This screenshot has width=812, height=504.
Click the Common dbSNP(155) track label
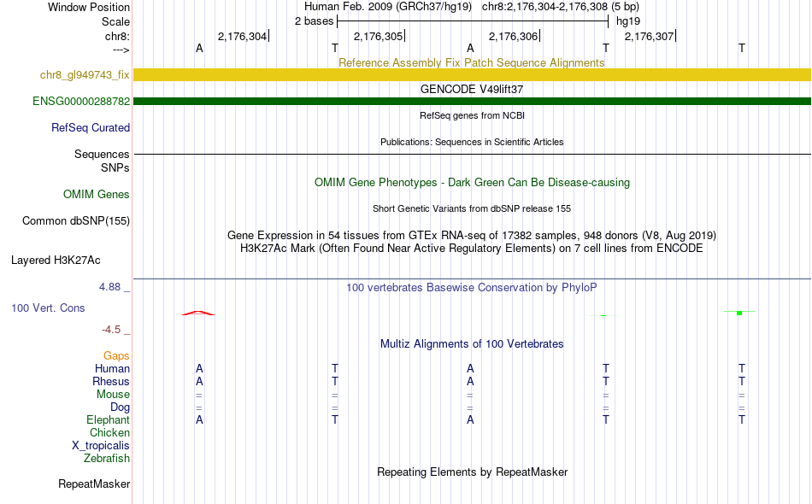point(76,221)
